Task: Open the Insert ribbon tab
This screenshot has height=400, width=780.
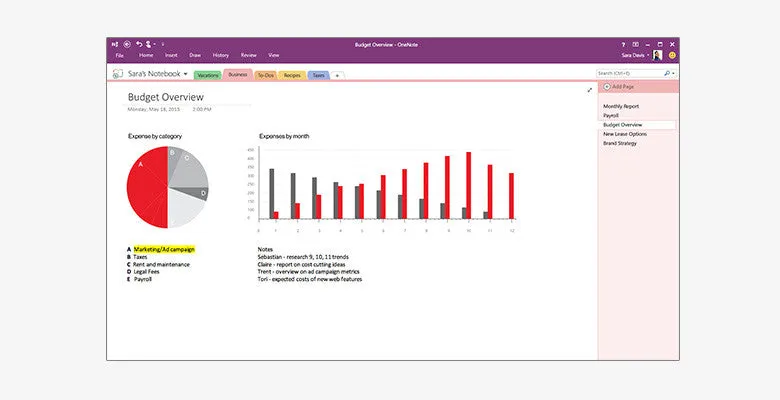Action: pos(171,55)
